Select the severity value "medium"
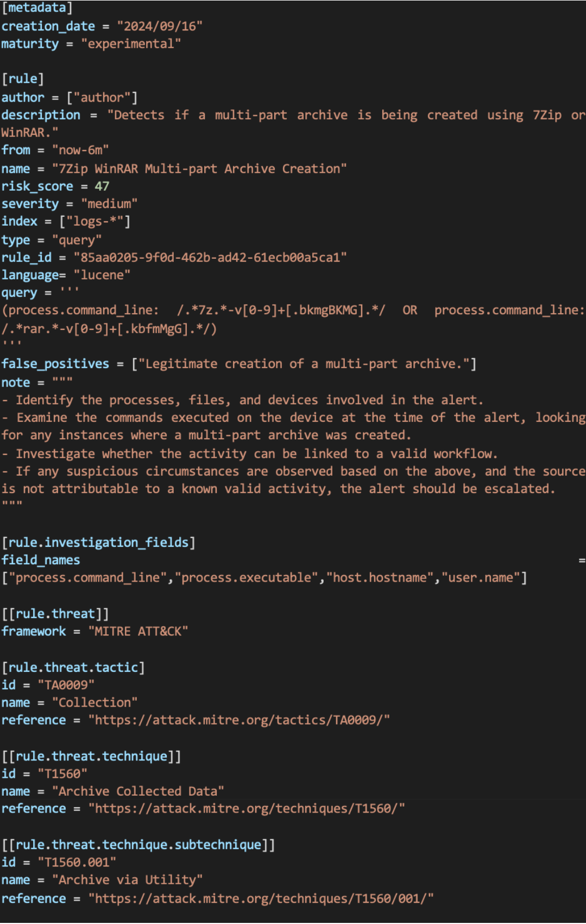The width and height of the screenshot is (586, 924). coord(109,204)
